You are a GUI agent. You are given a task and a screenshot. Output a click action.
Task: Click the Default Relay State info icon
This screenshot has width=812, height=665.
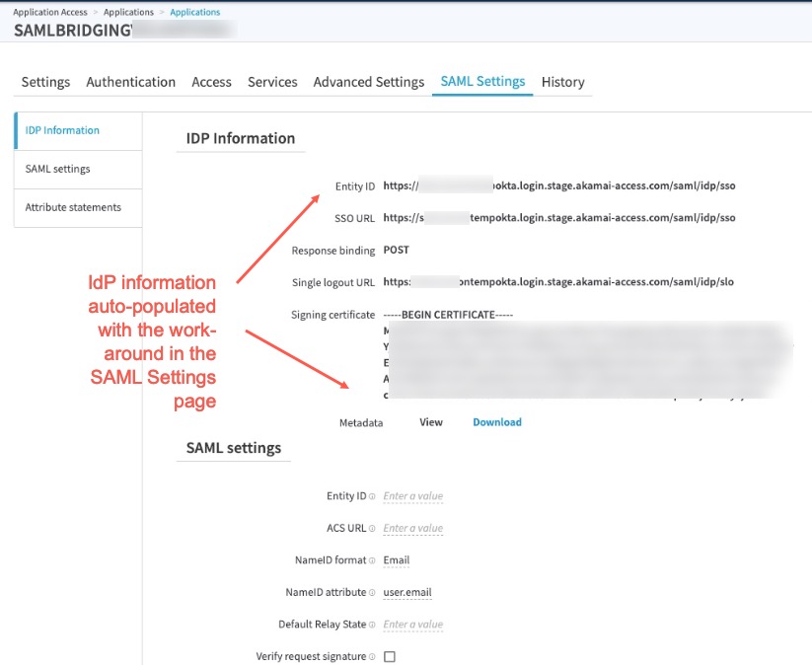tap(372, 625)
